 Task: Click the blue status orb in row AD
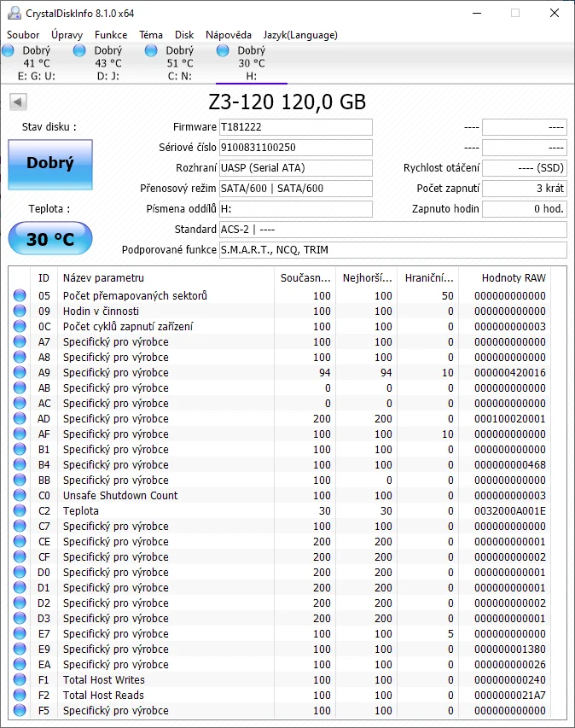coord(20,418)
